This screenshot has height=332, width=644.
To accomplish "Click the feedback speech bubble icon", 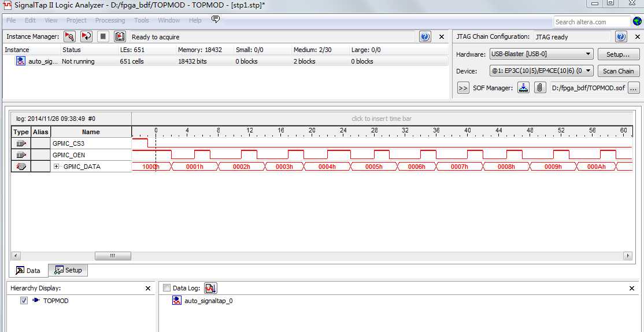I will pos(216,19).
